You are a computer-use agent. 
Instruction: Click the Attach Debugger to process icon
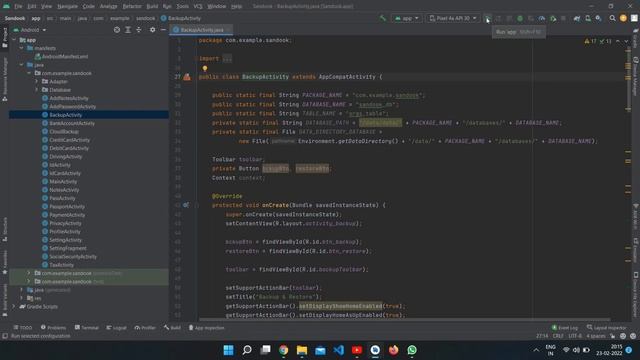click(x=553, y=18)
